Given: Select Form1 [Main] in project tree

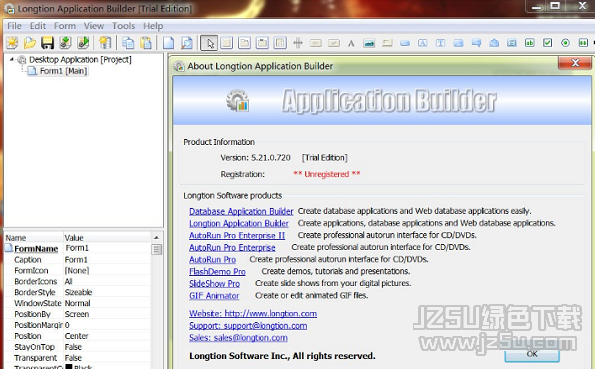Looking at the screenshot, I should 63,71.
